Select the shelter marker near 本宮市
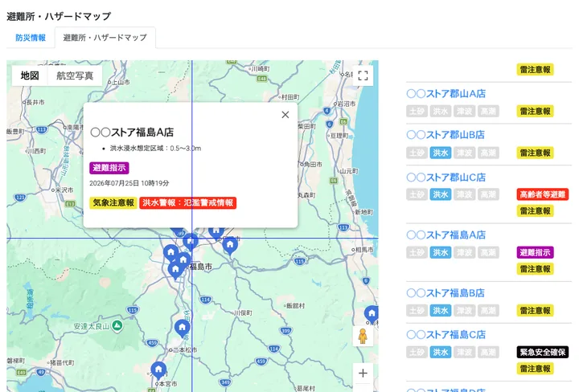Screen dimensions: 579x392 (x=158, y=370)
